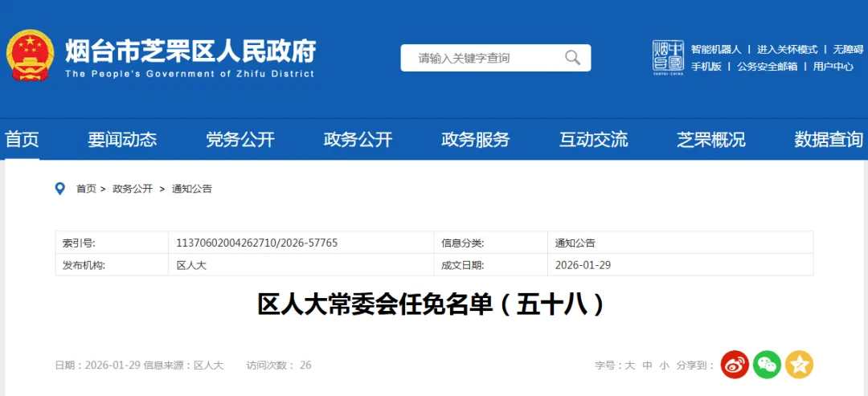Image resolution: width=868 pixels, height=396 pixels.
Task: Open the 互动交流 navigation tab
Action: [x=593, y=140]
